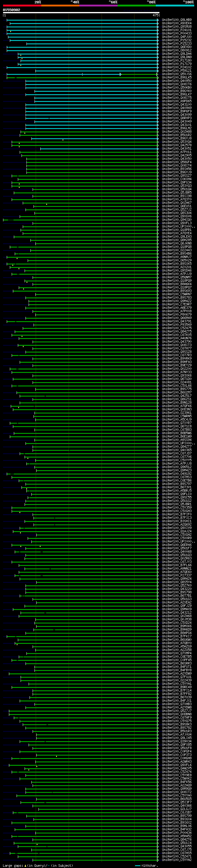Open the hit UniRef100_A4UN76

176,338
